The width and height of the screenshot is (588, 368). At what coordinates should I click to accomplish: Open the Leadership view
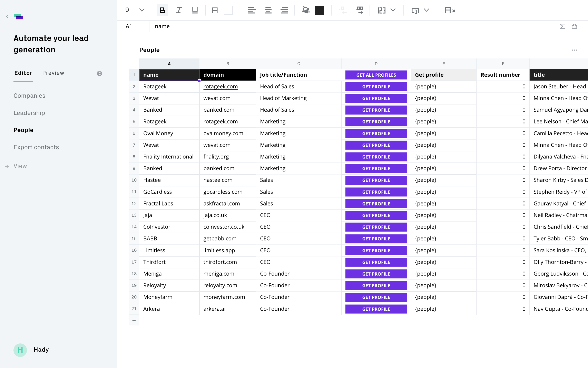pyautogui.click(x=29, y=113)
